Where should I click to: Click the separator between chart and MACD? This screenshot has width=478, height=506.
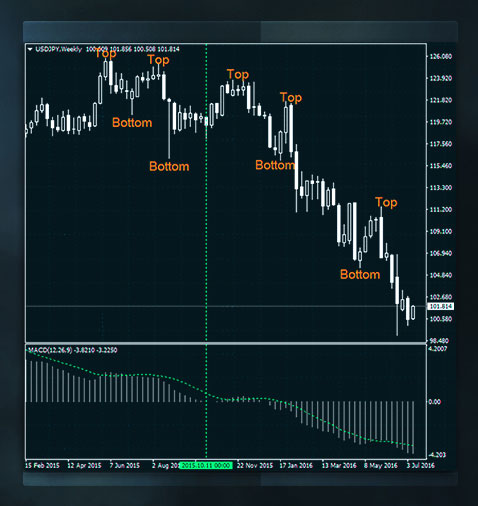[x=226, y=343]
